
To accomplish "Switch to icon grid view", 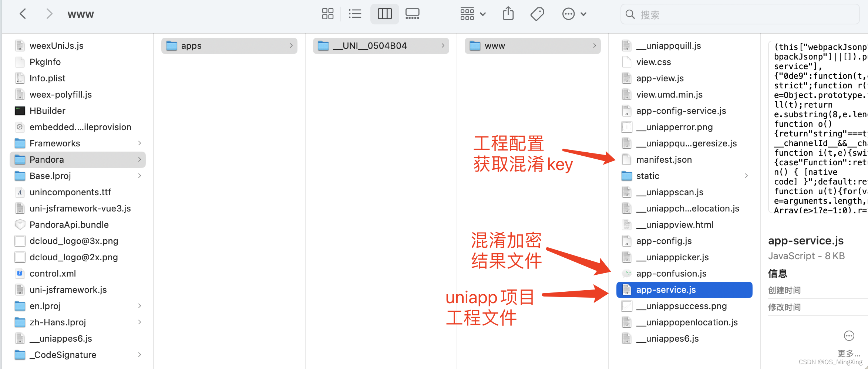I will tap(327, 14).
